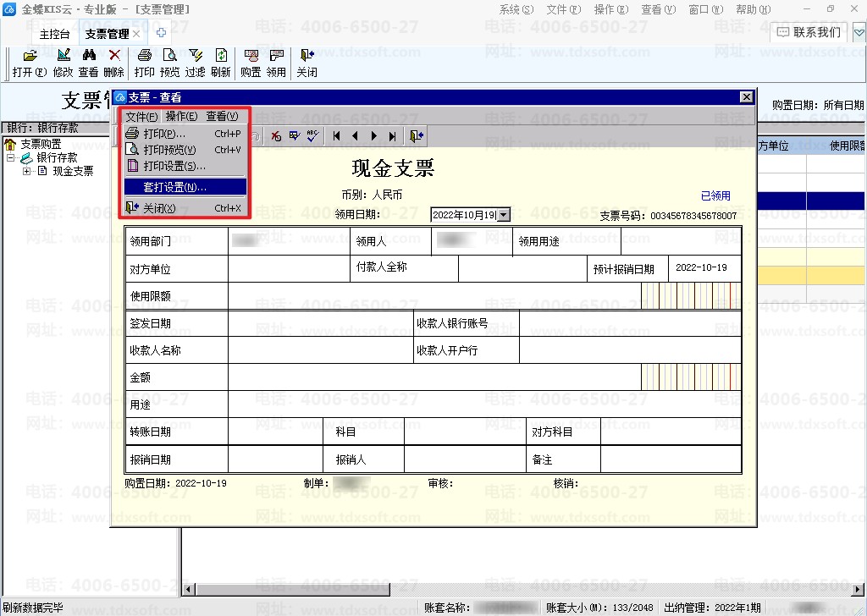The image size is (867, 616).
Task: Select 现金支票 tree item
Action: [x=73, y=171]
